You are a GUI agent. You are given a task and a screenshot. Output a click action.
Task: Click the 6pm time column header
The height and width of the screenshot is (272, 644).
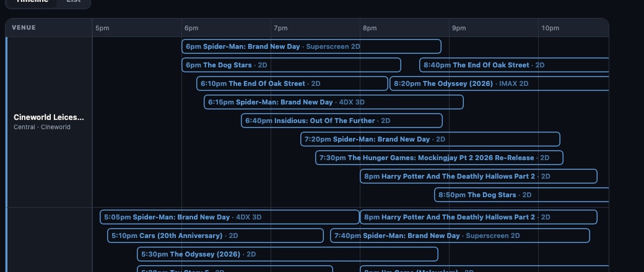191,28
